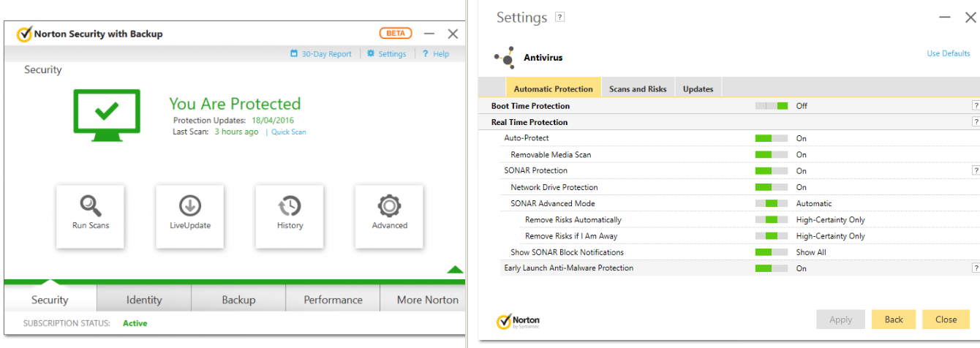Toggle Show SONAR Block Notifications switch
980x348 pixels.
(772, 252)
